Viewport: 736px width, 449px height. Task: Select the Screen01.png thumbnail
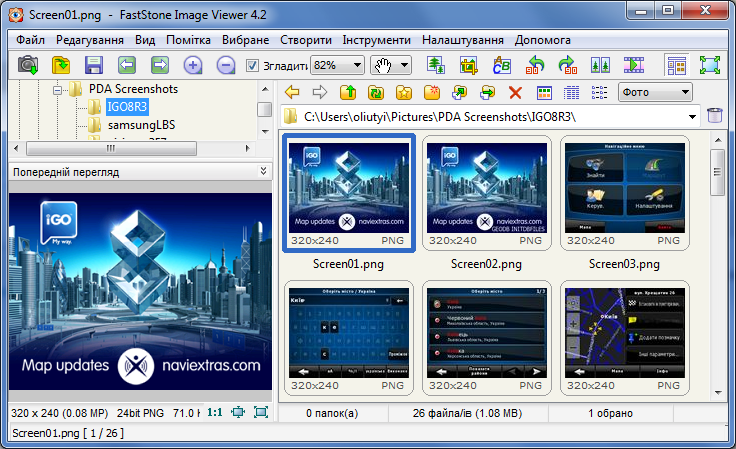[x=349, y=193]
